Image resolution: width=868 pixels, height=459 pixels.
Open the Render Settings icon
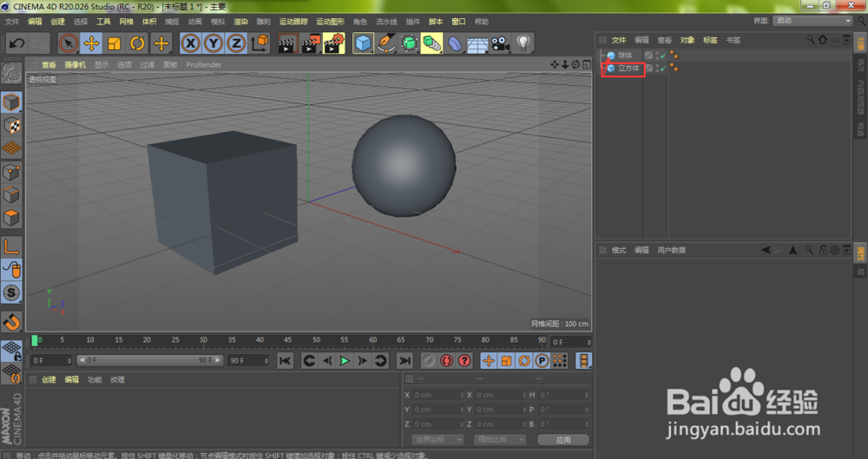tap(333, 43)
